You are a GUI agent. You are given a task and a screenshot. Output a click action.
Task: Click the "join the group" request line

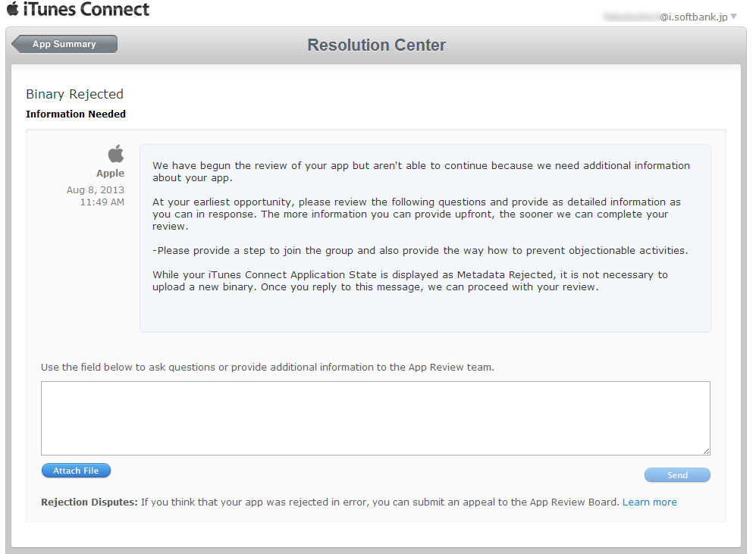(420, 250)
